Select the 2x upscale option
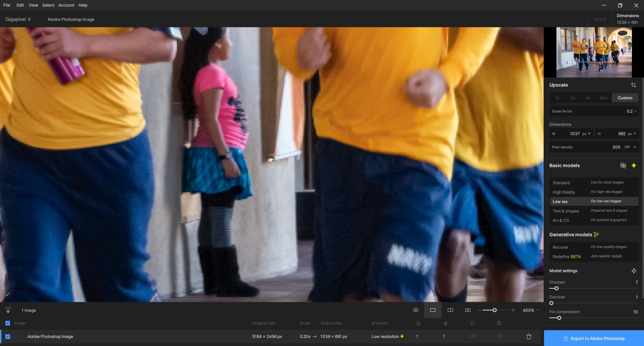The height and width of the screenshot is (346, 644). [x=573, y=98]
